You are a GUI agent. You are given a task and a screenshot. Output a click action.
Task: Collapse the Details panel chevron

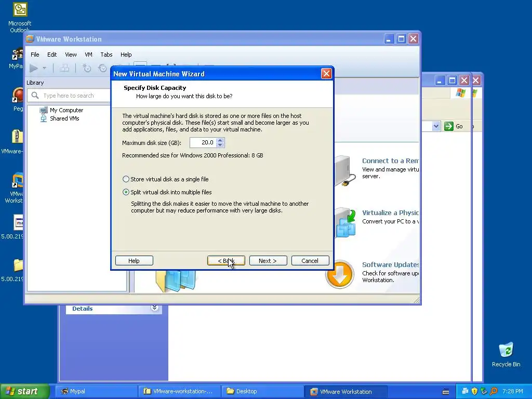pyautogui.click(x=154, y=308)
